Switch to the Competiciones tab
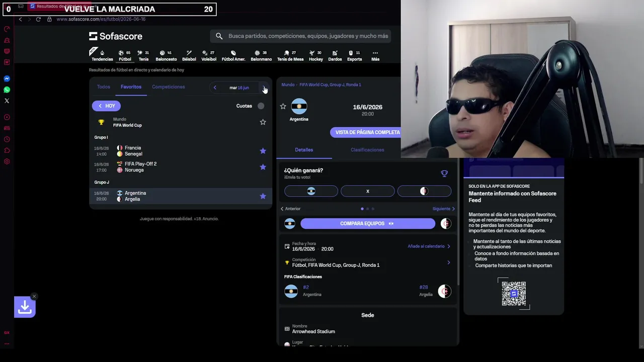The height and width of the screenshot is (362, 644). pyautogui.click(x=169, y=87)
